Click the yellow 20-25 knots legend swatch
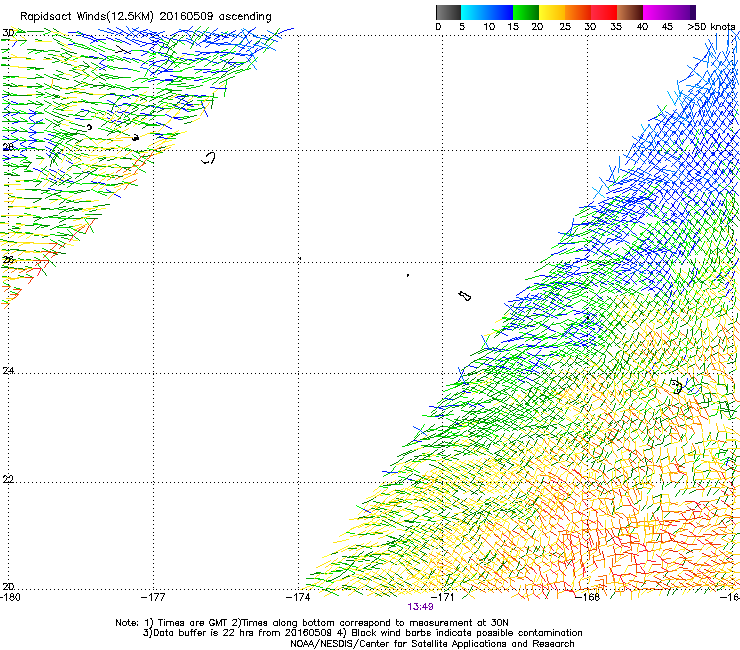740x650 pixels. click(x=552, y=12)
